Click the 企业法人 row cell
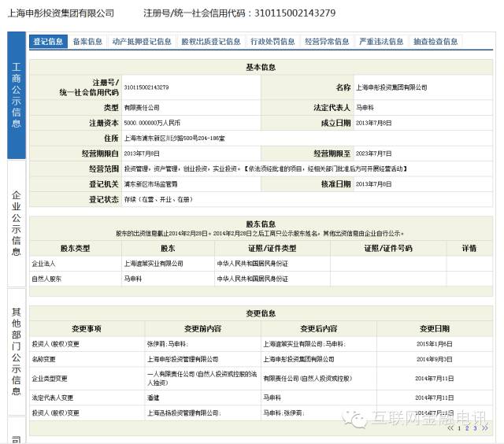504x444 pixels. click(x=44, y=264)
